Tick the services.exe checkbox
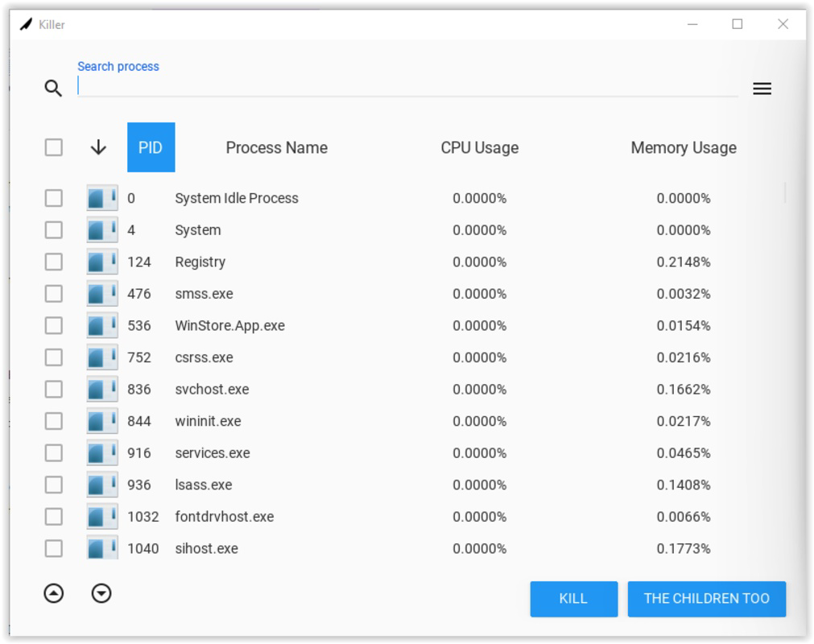 click(x=53, y=452)
